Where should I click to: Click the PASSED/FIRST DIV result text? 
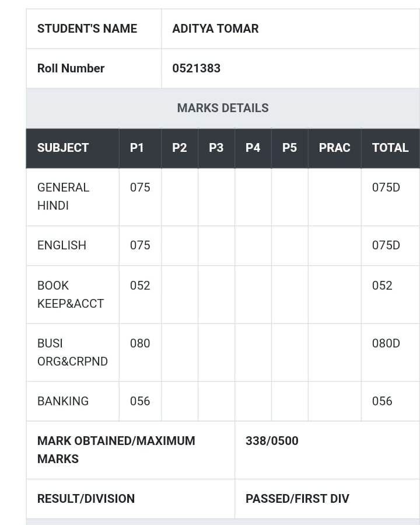click(x=297, y=499)
